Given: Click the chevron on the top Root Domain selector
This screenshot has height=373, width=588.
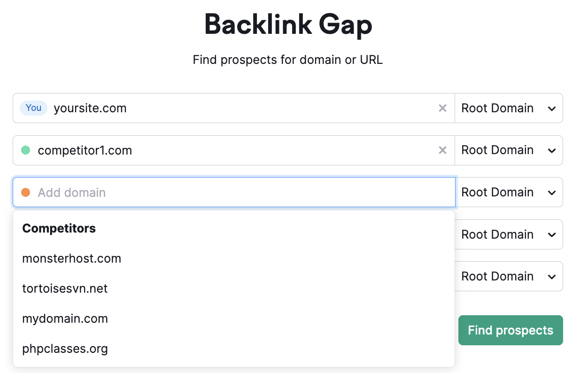Looking at the screenshot, I should click(x=552, y=108).
